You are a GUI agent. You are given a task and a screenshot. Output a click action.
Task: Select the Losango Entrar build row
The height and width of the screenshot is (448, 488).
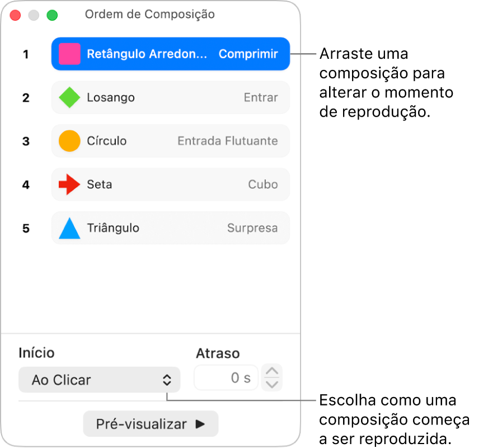point(171,97)
